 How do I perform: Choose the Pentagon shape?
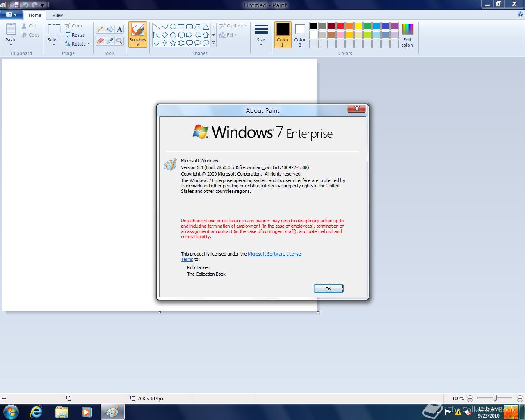173,35
